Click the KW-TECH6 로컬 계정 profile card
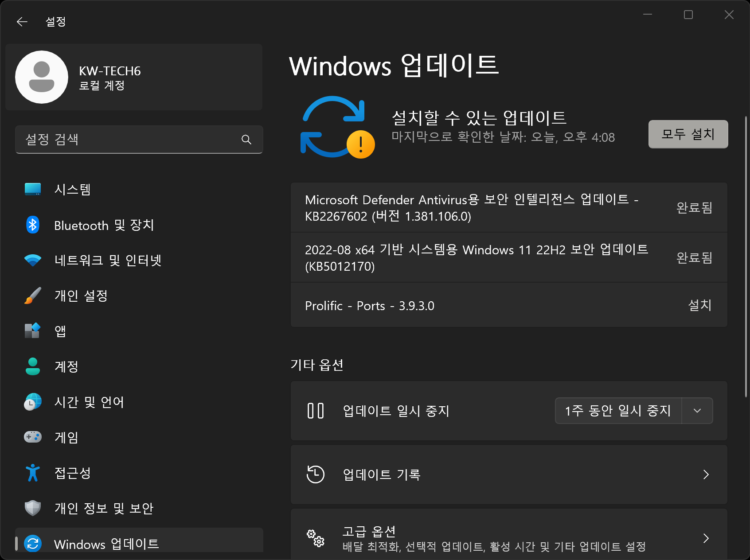The image size is (750, 560). [x=134, y=77]
